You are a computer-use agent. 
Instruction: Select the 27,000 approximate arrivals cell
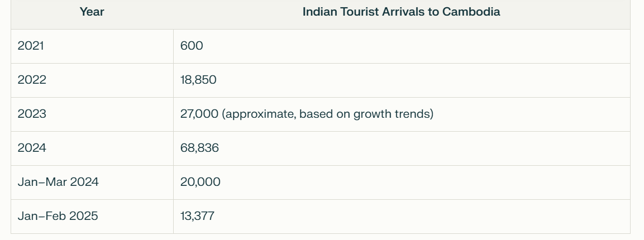pyautogui.click(x=307, y=114)
